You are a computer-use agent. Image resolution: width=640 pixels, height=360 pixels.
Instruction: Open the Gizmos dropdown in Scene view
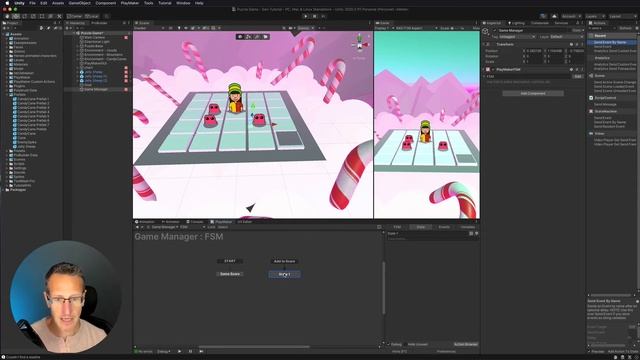point(305,28)
